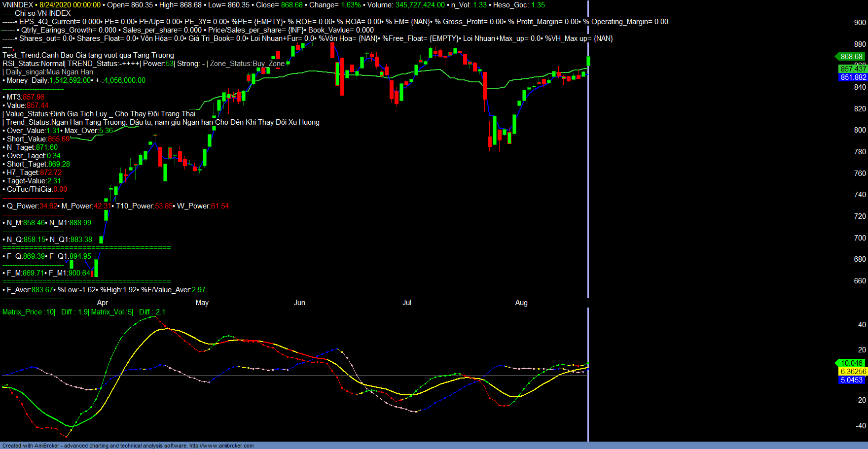
Task: Click the green 868.68 last price label
Action: point(851,57)
